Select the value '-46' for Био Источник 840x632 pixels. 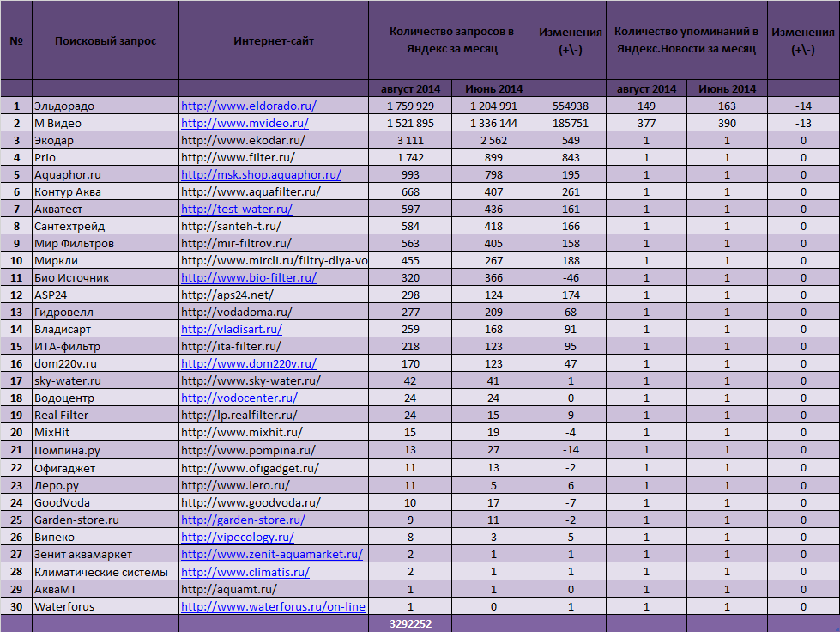(571, 277)
